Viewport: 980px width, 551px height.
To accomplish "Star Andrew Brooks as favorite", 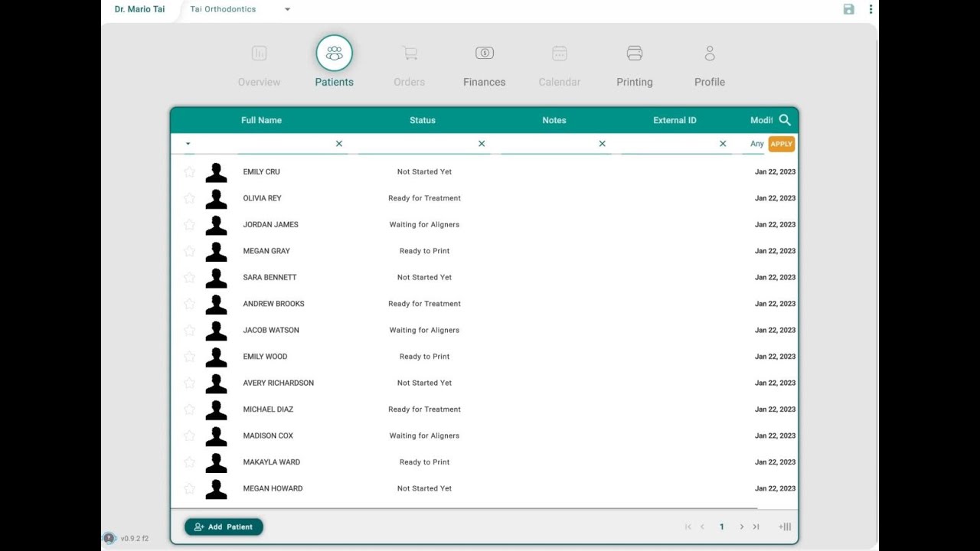I will 189,304.
